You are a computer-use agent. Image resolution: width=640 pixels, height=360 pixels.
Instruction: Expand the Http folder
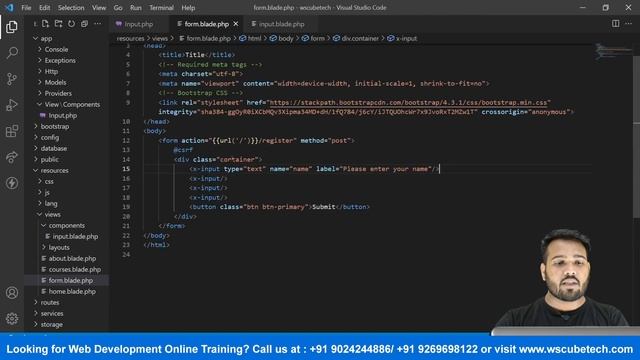(51, 71)
